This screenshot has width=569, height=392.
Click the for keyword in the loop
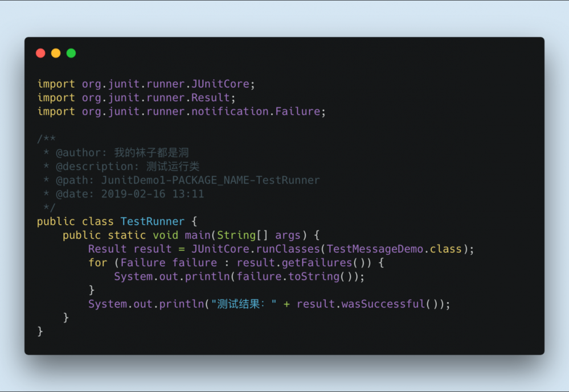coord(97,262)
